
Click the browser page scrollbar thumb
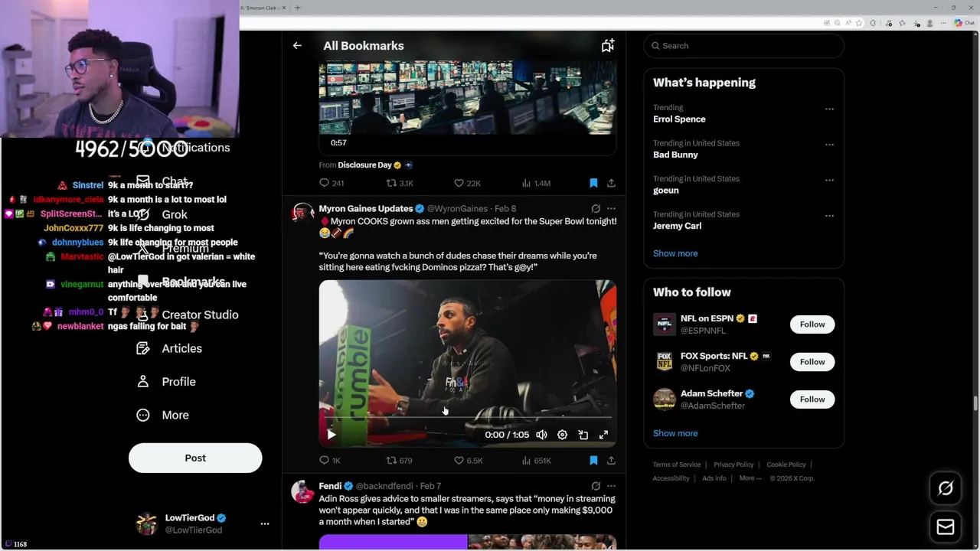point(975,404)
